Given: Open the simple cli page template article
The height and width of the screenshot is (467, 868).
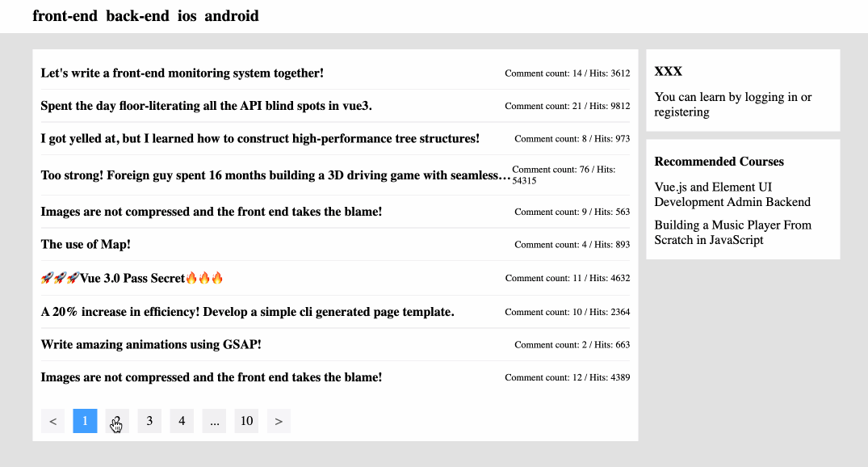Looking at the screenshot, I should point(247,312).
